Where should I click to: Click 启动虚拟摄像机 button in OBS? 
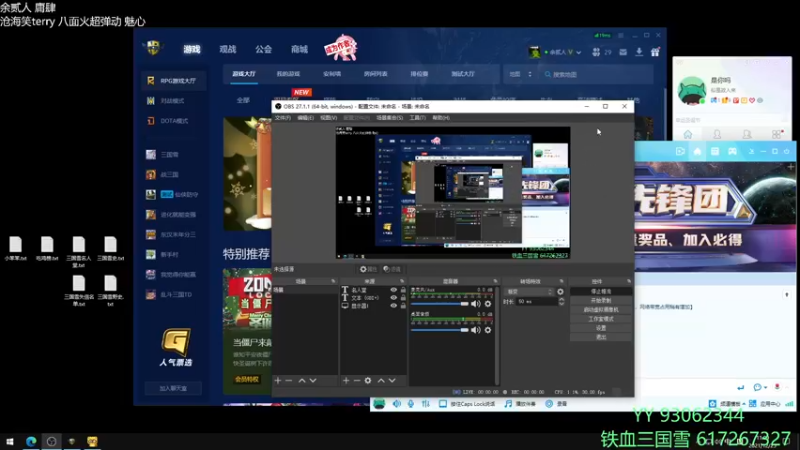pyautogui.click(x=601, y=310)
